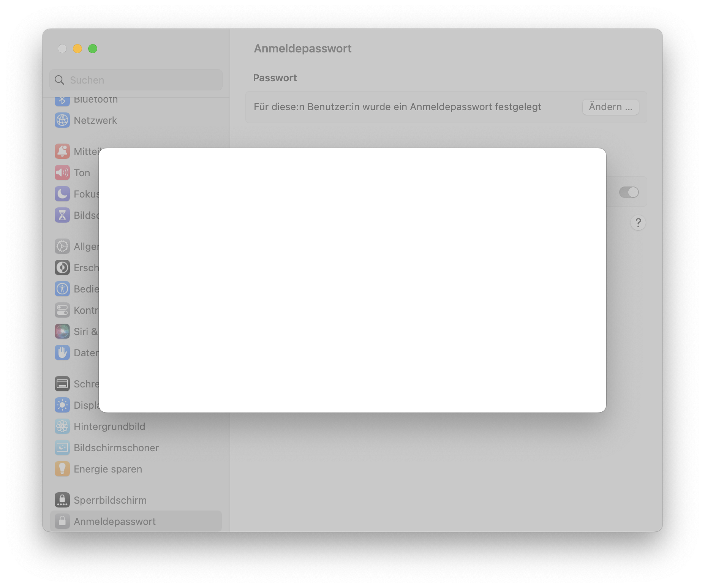The width and height of the screenshot is (705, 588).
Task: Open the Allgemein gear icon
Action: click(62, 247)
